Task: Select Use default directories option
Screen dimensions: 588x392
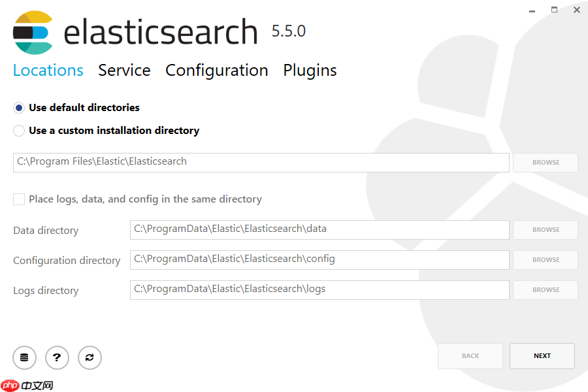Action: pos(19,108)
